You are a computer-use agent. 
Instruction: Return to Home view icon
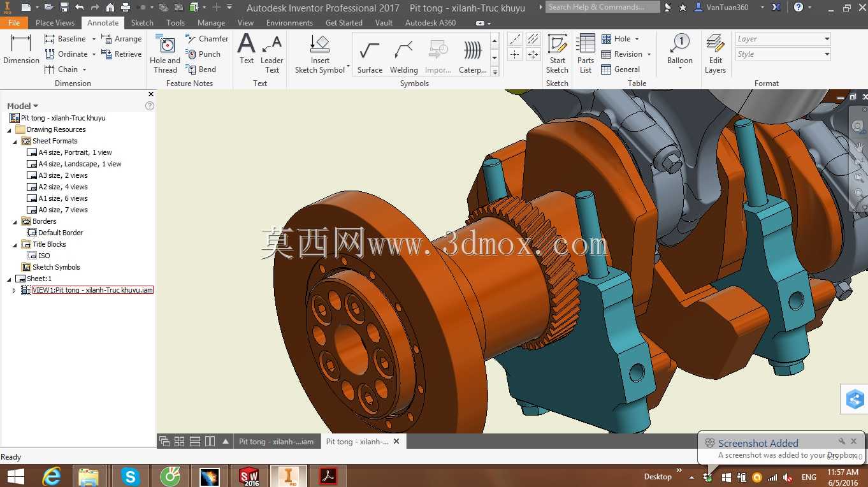click(x=110, y=8)
